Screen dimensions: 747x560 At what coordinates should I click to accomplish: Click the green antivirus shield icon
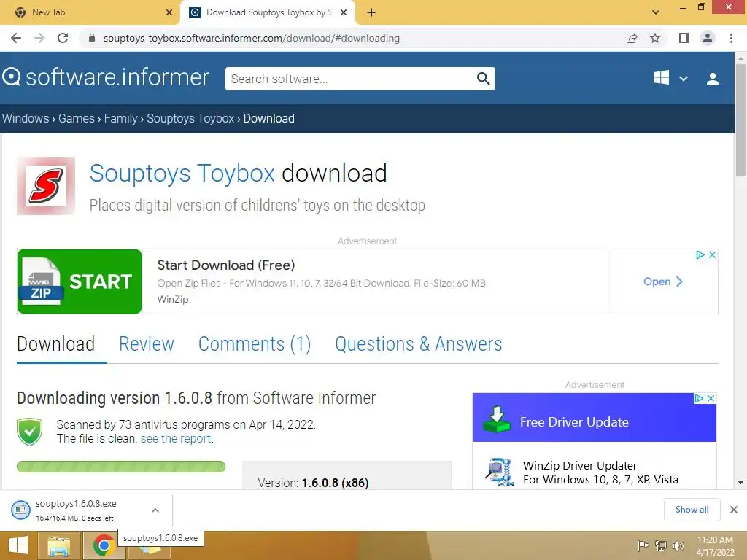click(29, 432)
